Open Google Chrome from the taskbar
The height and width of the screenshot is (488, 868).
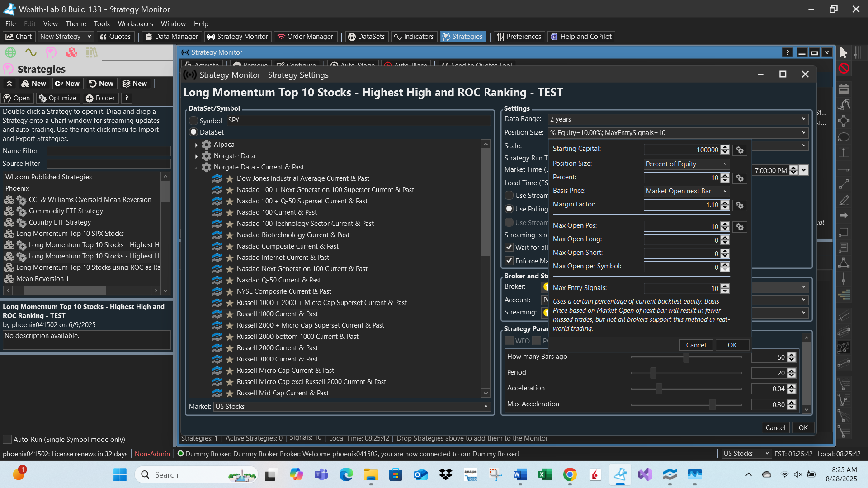[x=570, y=474]
